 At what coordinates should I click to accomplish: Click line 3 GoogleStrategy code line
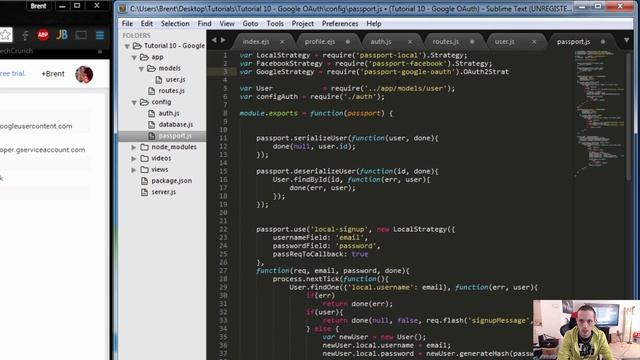click(374, 72)
